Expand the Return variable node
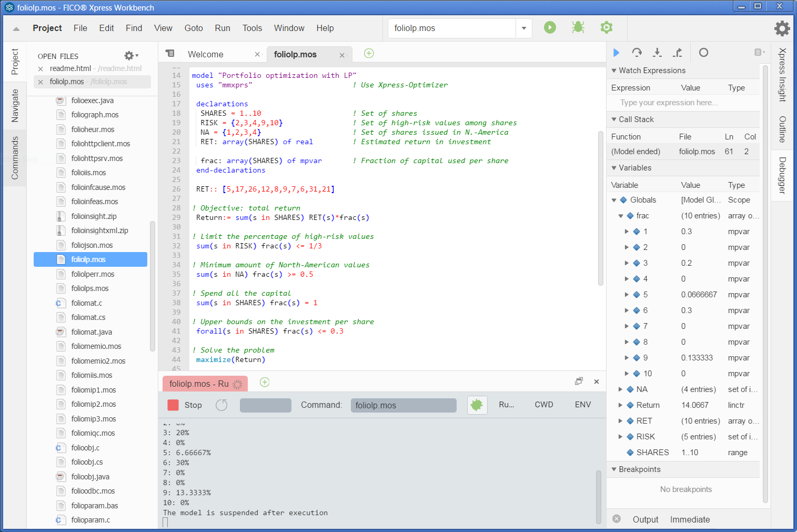This screenshot has width=797, height=532. [x=621, y=405]
